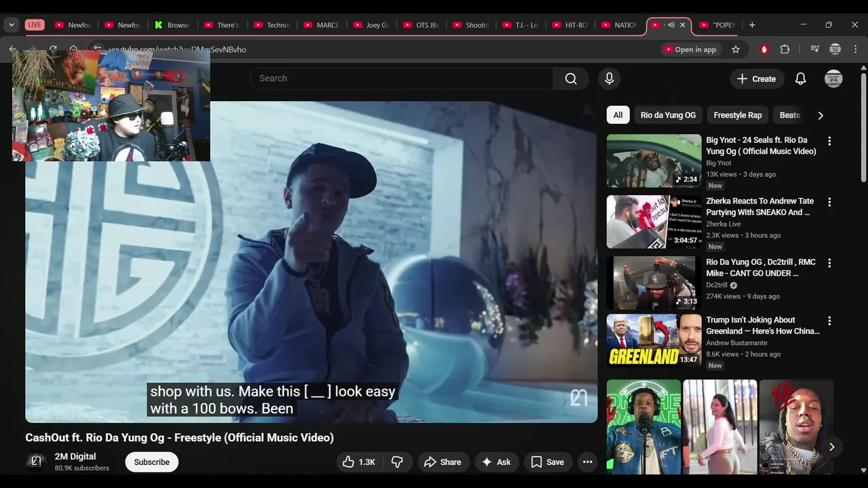Open the tab search dropdown arrow
The height and width of the screenshot is (488, 868).
12,25
